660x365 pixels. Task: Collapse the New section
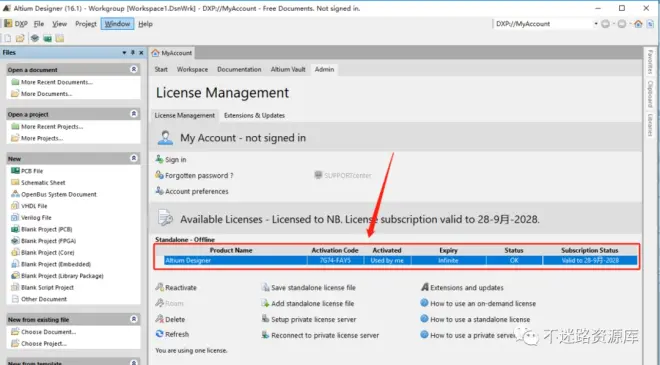133,158
